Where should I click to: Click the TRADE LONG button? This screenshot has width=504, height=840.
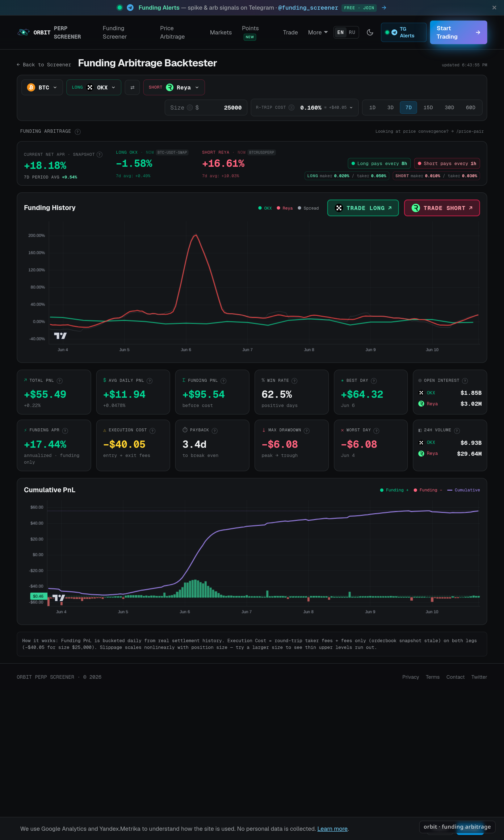pyautogui.click(x=363, y=208)
